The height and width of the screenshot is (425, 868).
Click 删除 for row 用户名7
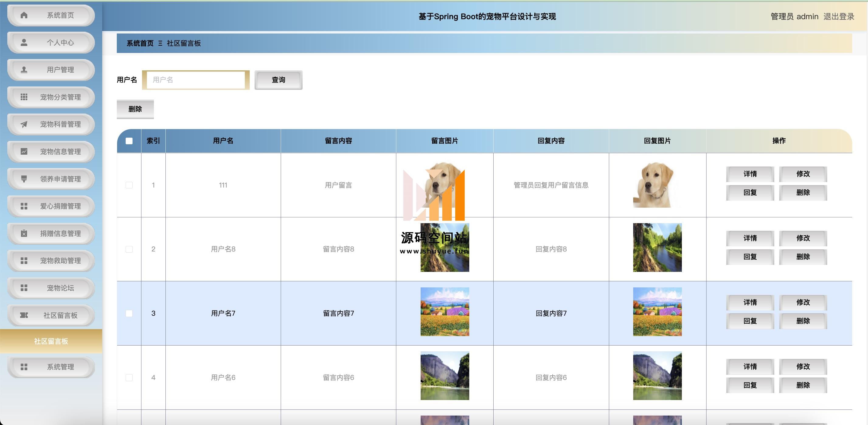click(803, 321)
